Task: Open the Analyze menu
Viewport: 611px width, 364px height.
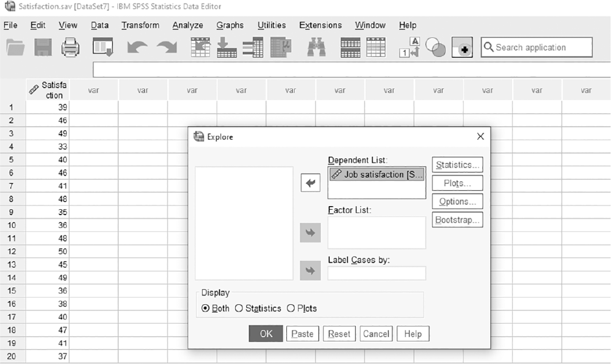Action: click(188, 26)
